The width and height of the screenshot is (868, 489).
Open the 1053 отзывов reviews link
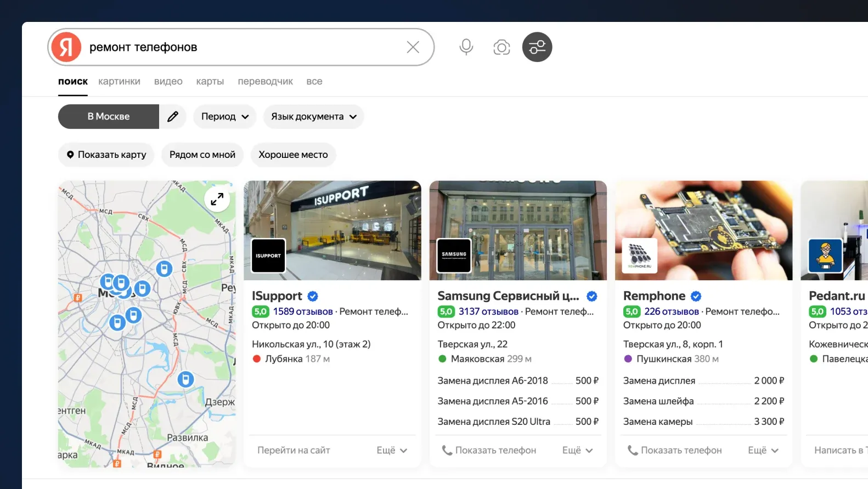pyautogui.click(x=849, y=311)
